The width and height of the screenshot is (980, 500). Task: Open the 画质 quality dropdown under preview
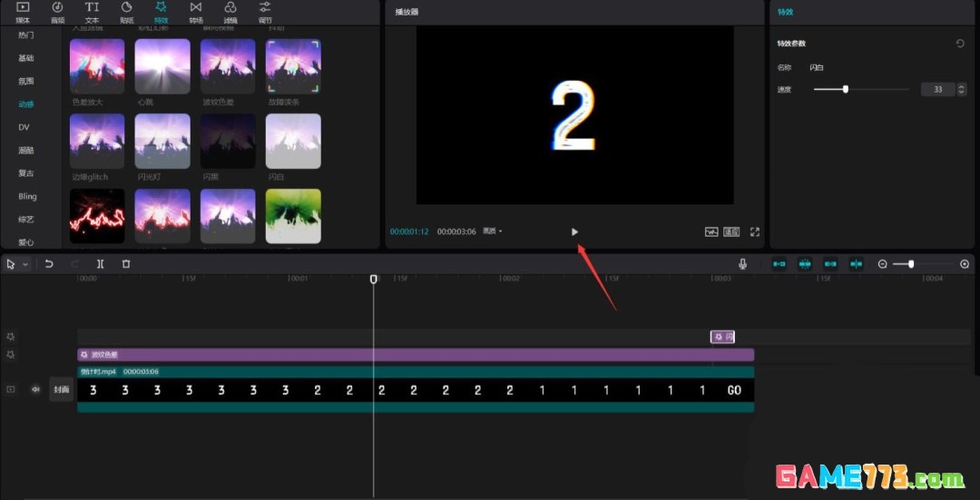coord(493,231)
